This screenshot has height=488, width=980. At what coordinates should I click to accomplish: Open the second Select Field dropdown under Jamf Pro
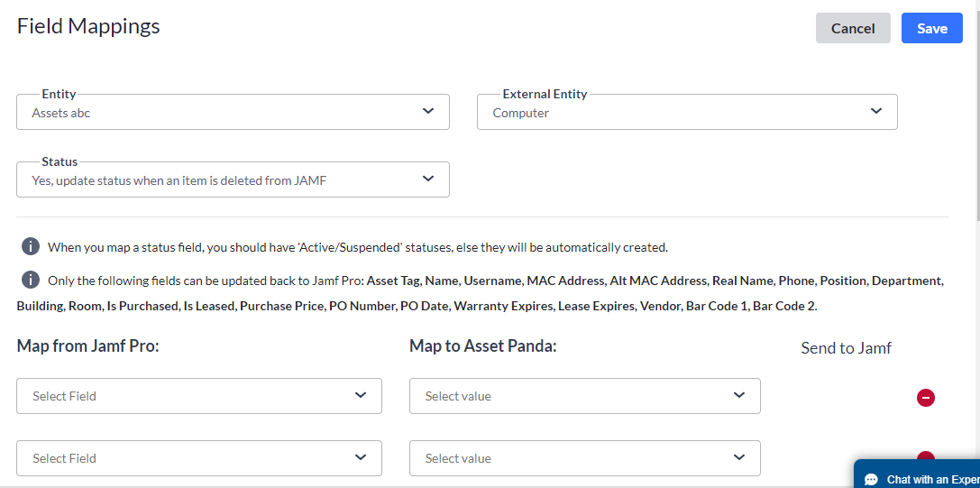tap(198, 457)
